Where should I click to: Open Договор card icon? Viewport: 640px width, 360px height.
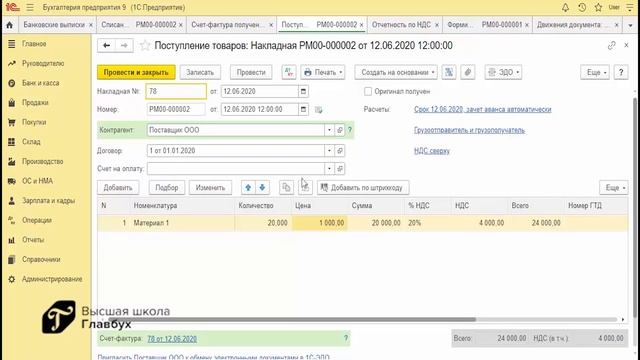[x=340, y=151]
